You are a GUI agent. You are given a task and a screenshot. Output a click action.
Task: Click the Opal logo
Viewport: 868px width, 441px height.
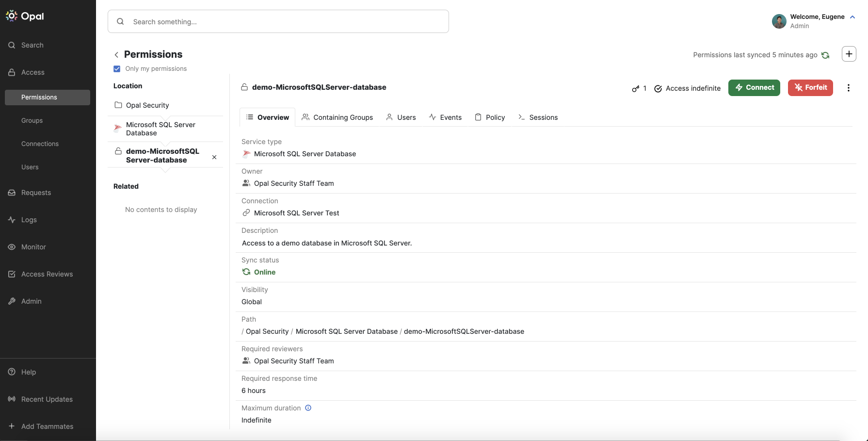pyautogui.click(x=25, y=16)
